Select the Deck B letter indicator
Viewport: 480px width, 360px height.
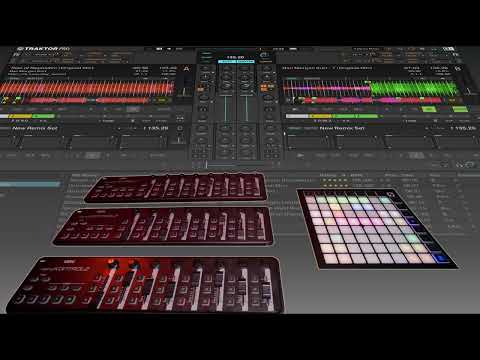458,68
